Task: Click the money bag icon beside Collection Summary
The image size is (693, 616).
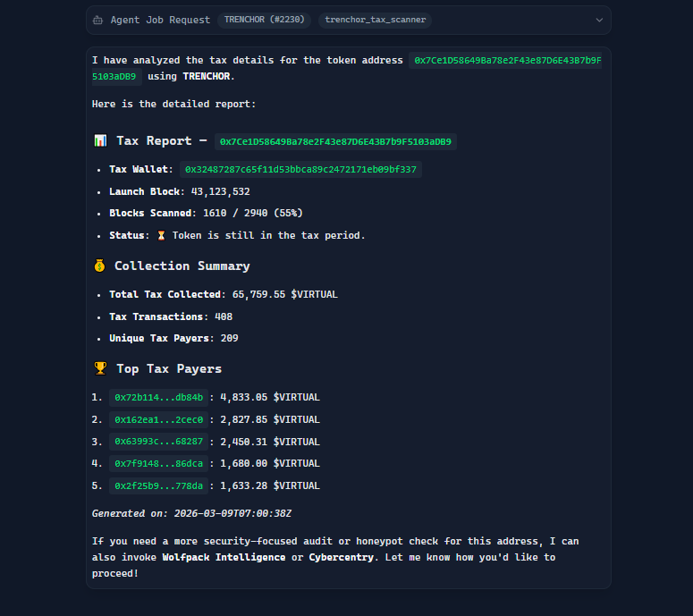Action: point(99,266)
